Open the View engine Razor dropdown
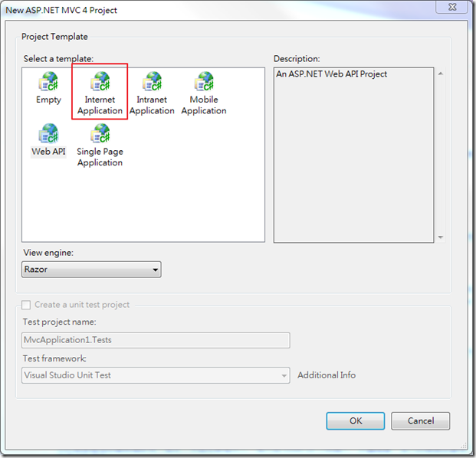Viewport: 476px width, 458px height. pyautogui.click(x=91, y=270)
